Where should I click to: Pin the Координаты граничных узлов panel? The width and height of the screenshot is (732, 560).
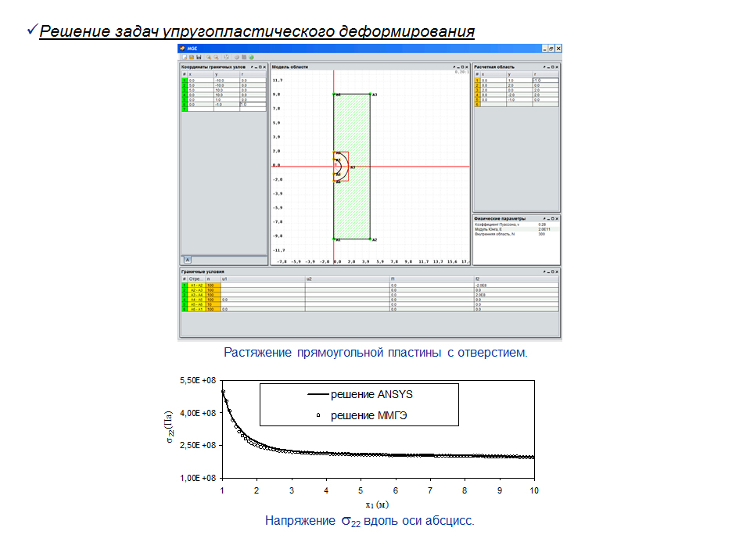[x=252, y=67]
